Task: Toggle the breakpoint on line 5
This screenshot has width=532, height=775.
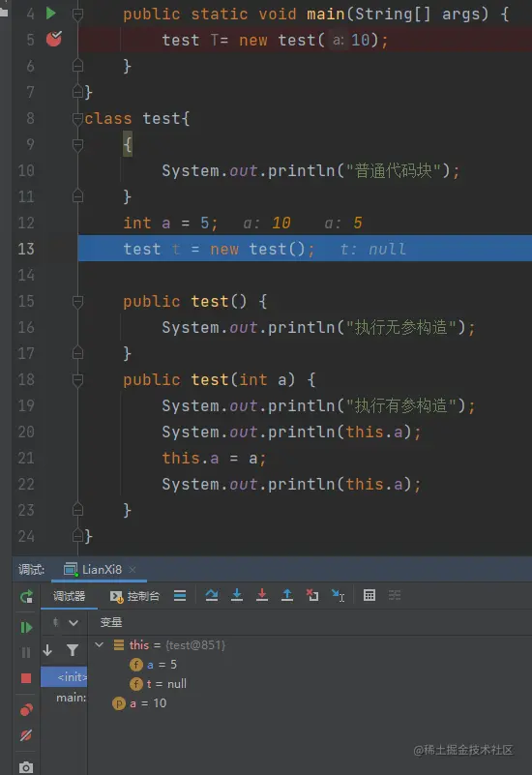Action: tap(54, 39)
